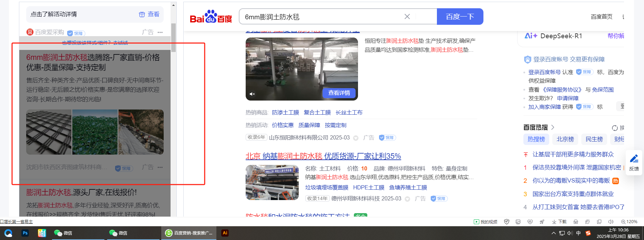The height and width of the screenshot is (240, 644).
Task: Open the 《保障服务协议》 link
Action: pos(562,90)
